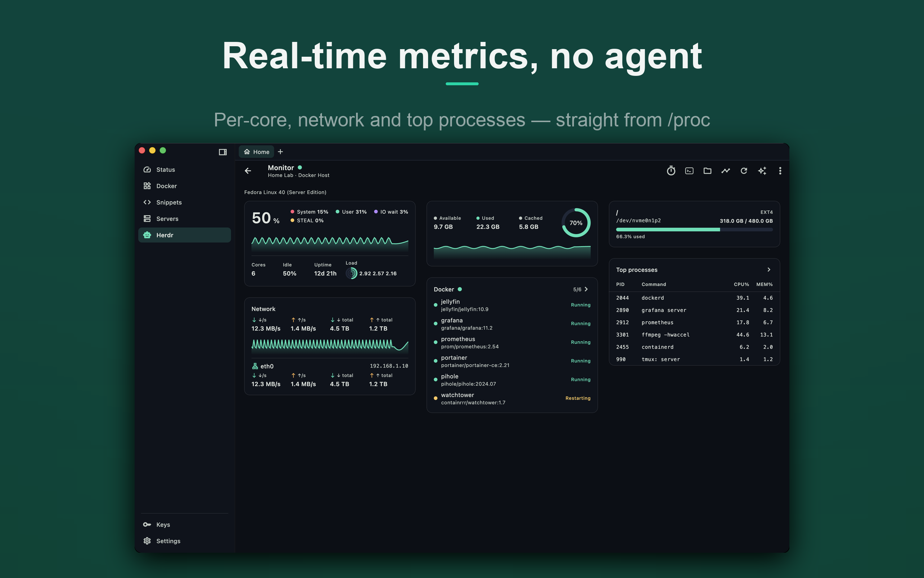This screenshot has width=924, height=578.
Task: Select Herdr in the sidebar
Action: tap(184, 235)
